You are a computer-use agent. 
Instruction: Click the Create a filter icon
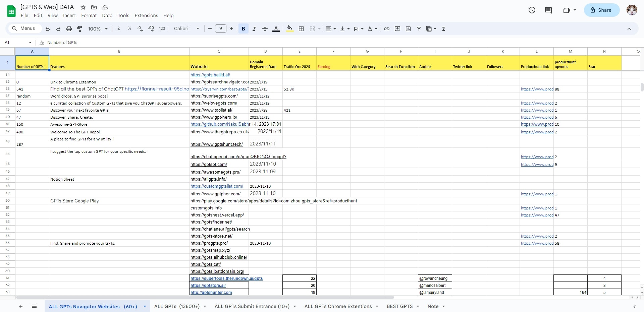pos(419,29)
